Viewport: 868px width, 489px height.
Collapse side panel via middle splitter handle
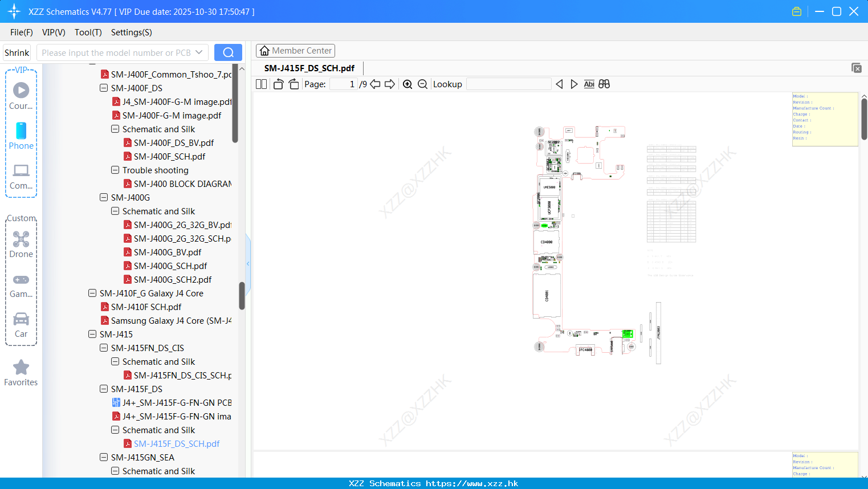248,263
